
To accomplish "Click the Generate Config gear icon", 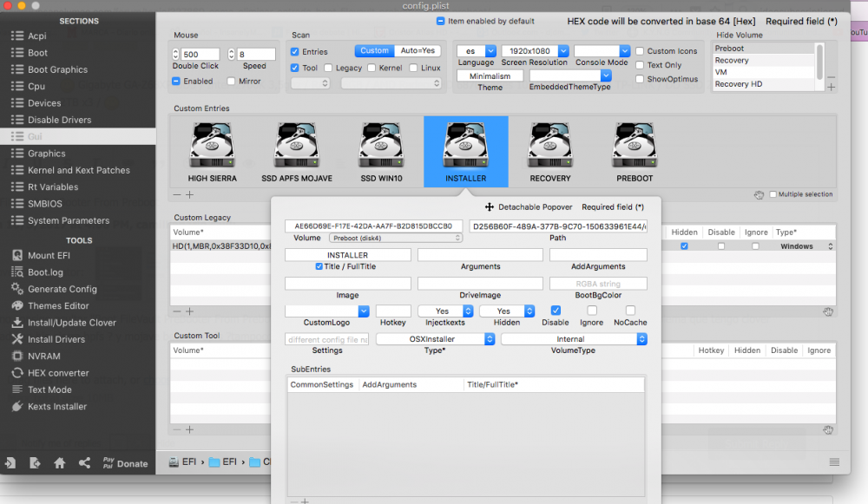I will pos(17,289).
